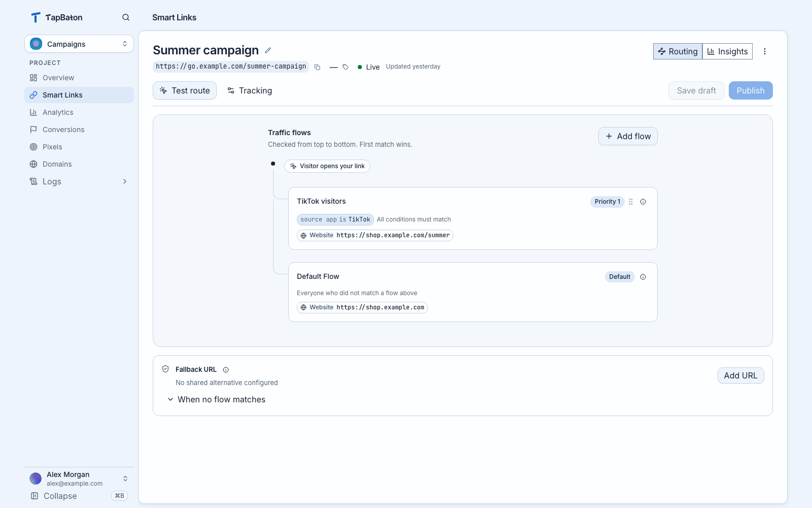Publish the campaign

(x=751, y=90)
